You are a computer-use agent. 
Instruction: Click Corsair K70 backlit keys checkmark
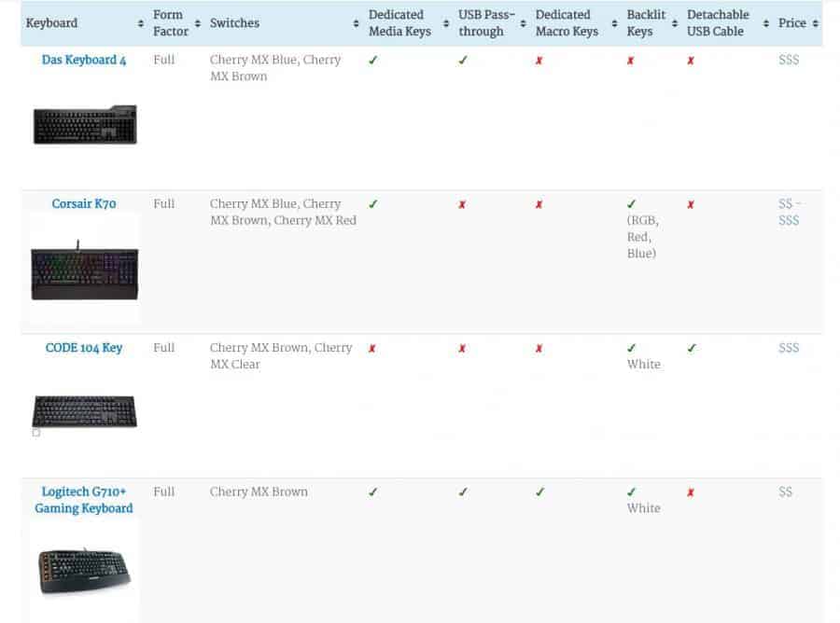pyautogui.click(x=632, y=204)
